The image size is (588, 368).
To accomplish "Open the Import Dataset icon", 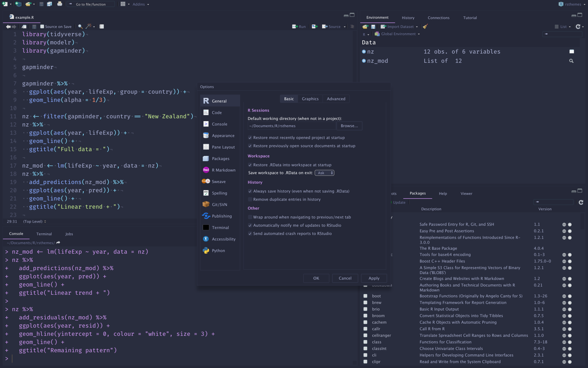I will (x=383, y=26).
